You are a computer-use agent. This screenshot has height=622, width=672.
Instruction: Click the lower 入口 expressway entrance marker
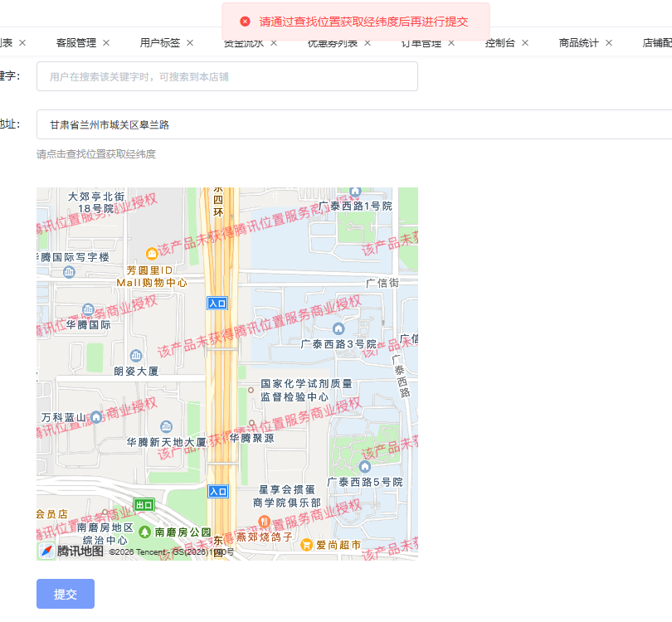218,491
